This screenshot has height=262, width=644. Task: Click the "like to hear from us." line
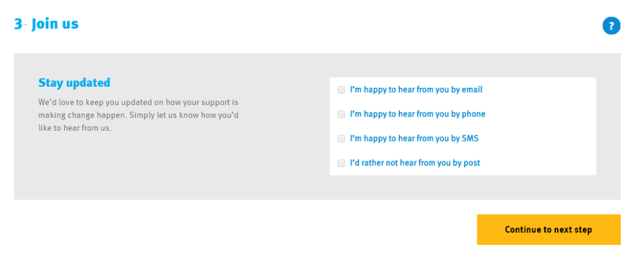click(x=74, y=128)
